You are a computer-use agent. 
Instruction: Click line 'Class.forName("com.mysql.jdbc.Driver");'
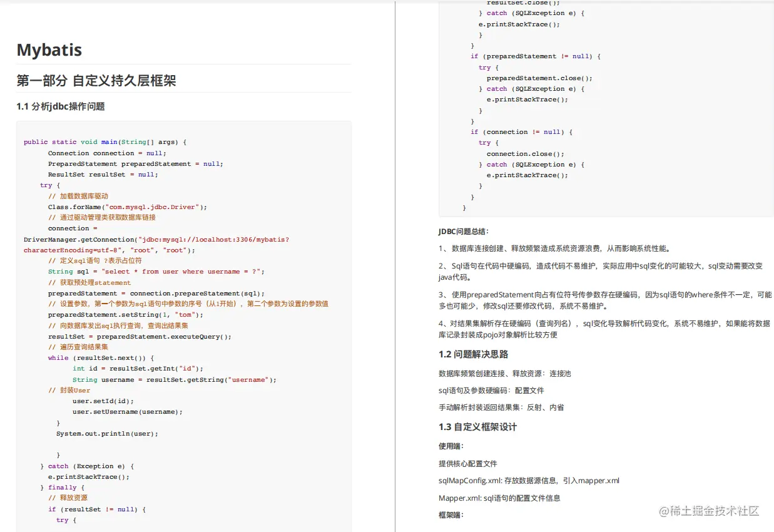[x=127, y=207]
